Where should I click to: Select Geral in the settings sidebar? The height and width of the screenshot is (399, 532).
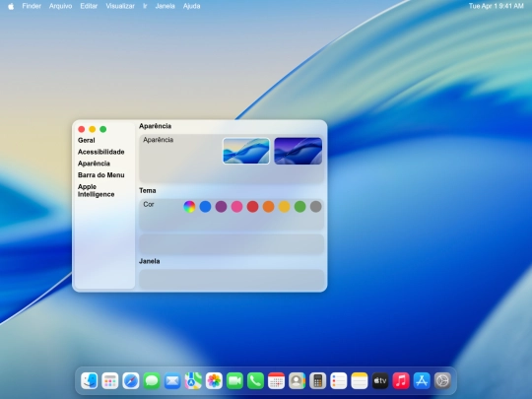[x=86, y=140]
